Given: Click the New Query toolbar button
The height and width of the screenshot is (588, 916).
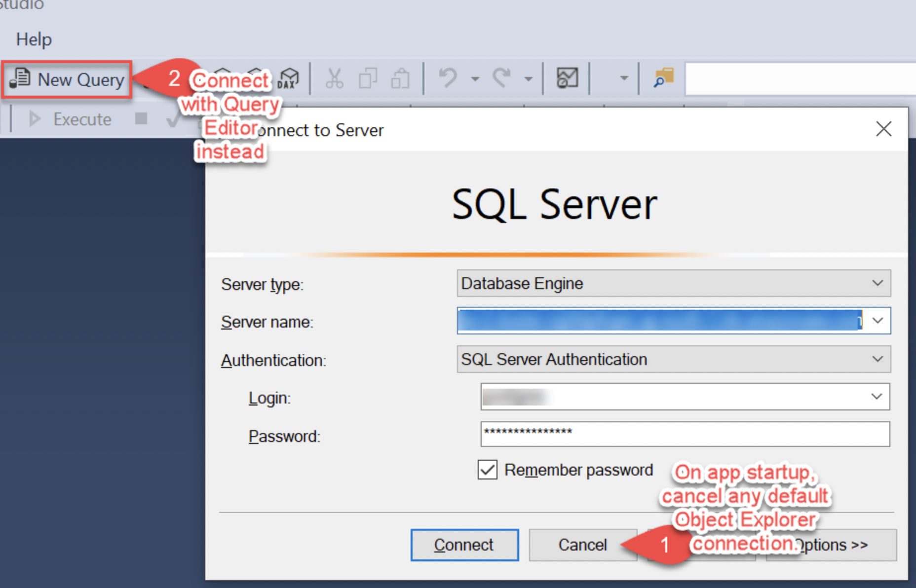Looking at the screenshot, I should pyautogui.click(x=67, y=79).
